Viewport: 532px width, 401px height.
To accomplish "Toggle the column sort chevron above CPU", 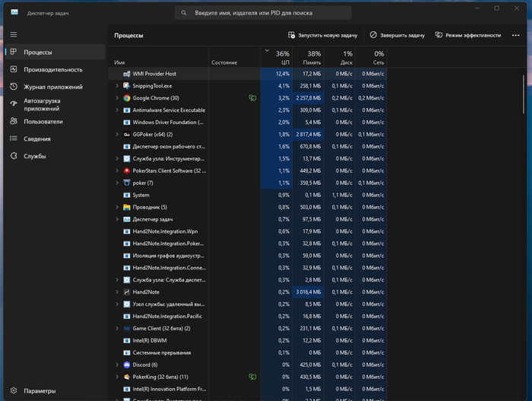I will click(x=267, y=51).
